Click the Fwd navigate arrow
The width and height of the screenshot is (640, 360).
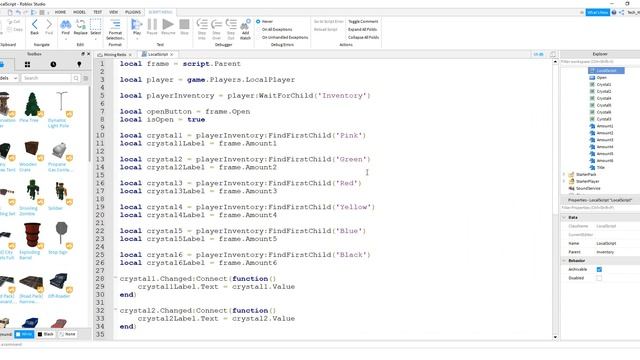49,27
